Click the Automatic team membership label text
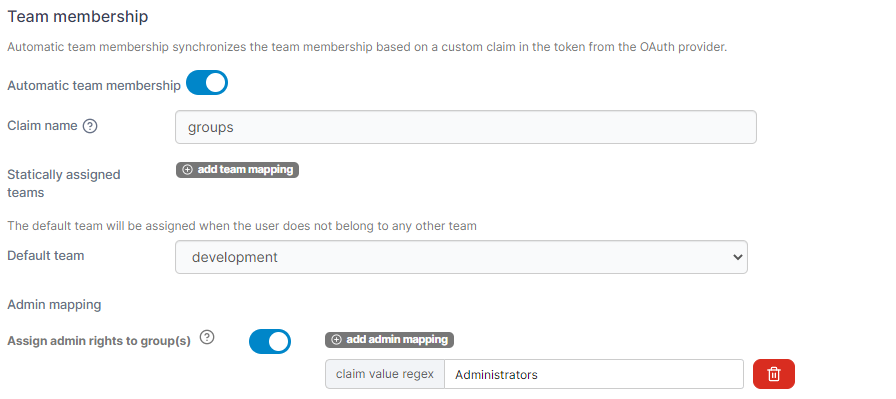Screen dimensions: 896x399 click(94, 86)
